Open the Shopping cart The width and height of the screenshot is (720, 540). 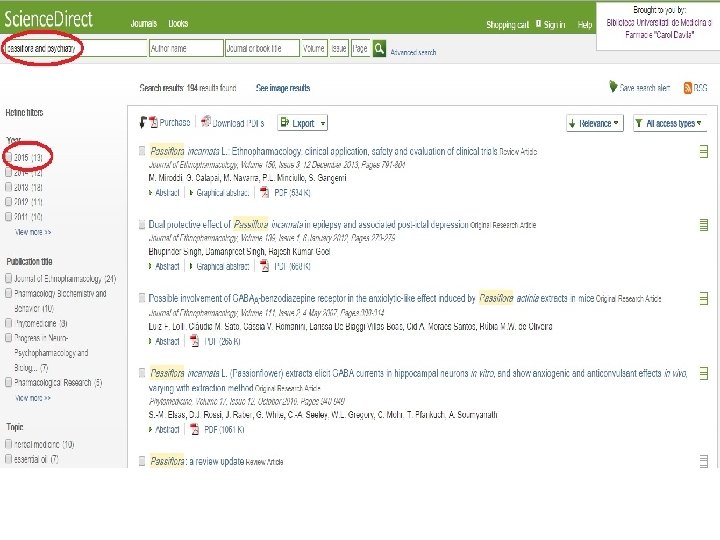[x=507, y=25]
